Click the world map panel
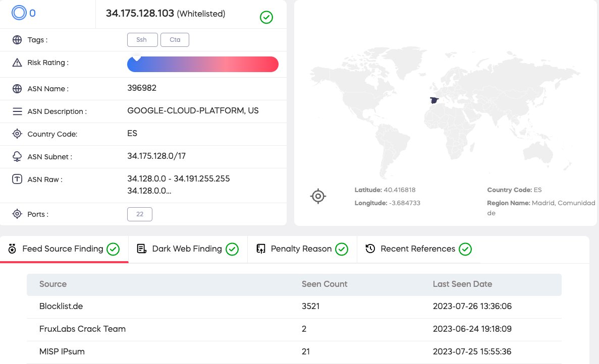Viewport: 599px width, 364px height. (x=446, y=112)
